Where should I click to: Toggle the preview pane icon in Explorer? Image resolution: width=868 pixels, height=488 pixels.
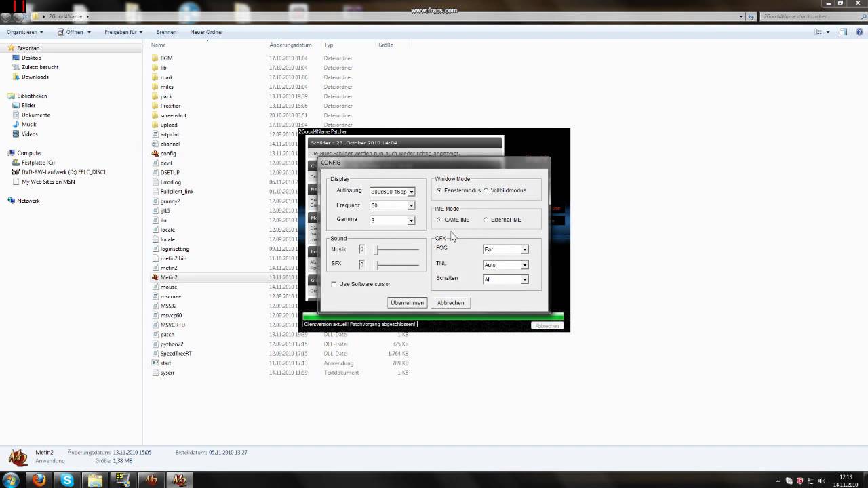(844, 32)
